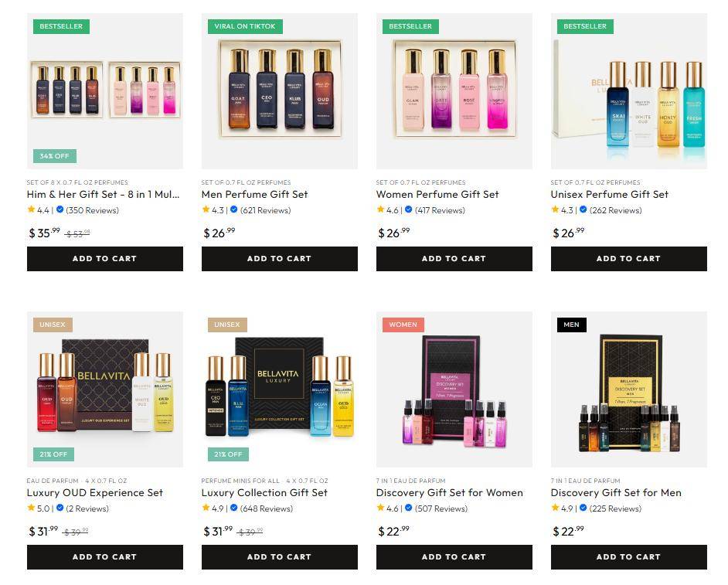The image size is (728, 585).
Task: Add Luxury OUD Experience Set to cart
Action: 105,556
